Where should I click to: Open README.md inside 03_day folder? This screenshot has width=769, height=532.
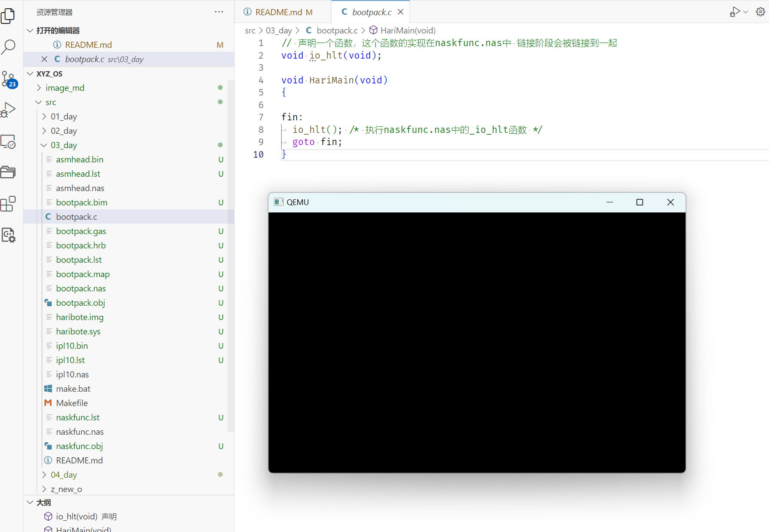pyautogui.click(x=79, y=460)
